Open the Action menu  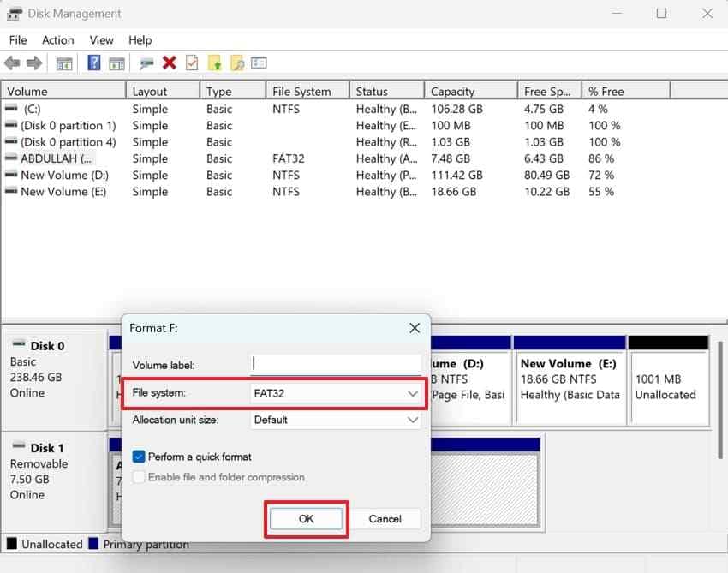(58, 40)
